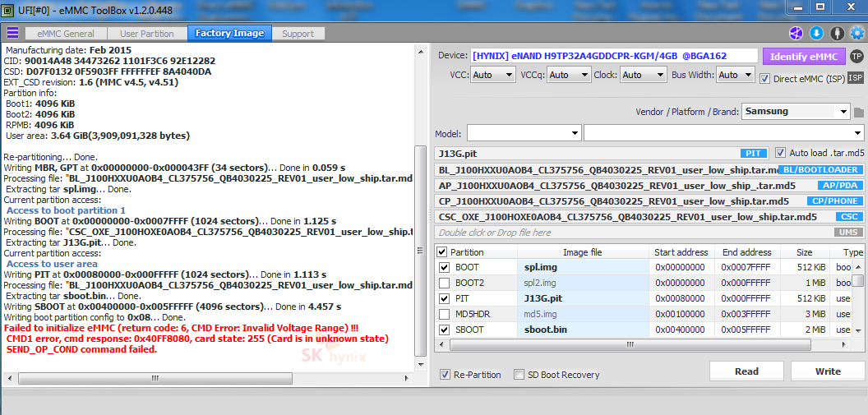Open the Vendor / Platform / Brand dropdown
The image size is (868, 415).
[x=796, y=111]
